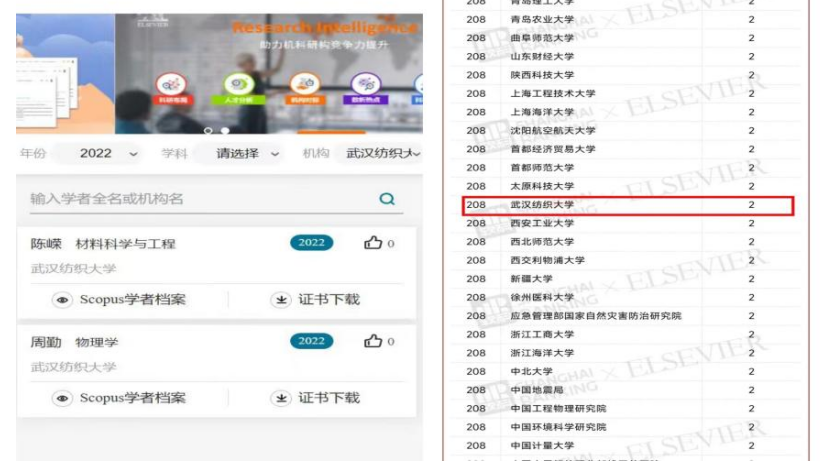The image size is (820, 473).
Task: Select the 西交利物浦大学 table row
Action: [x=627, y=260]
